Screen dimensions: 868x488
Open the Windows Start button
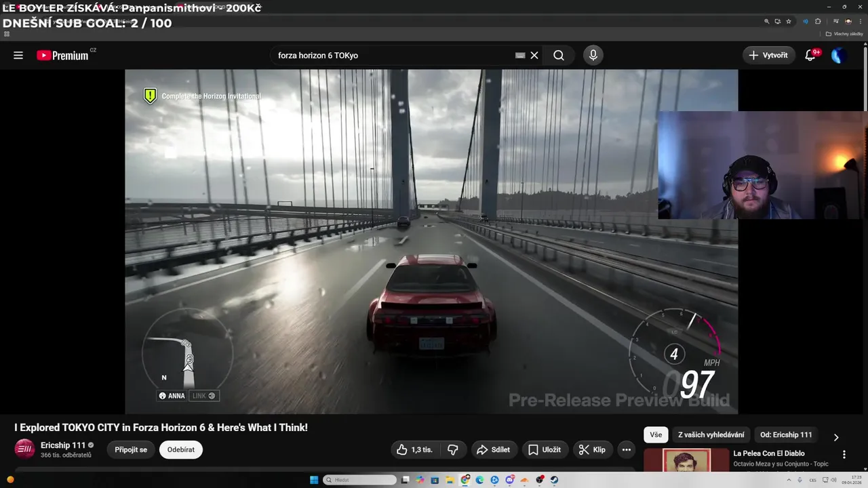click(x=314, y=480)
